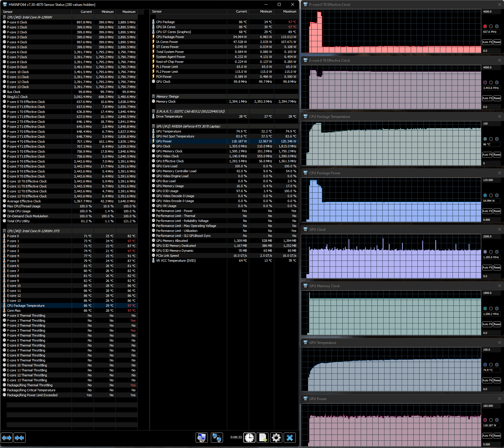Select the System Agent Power row
The image size is (504, 448).
point(224,57)
